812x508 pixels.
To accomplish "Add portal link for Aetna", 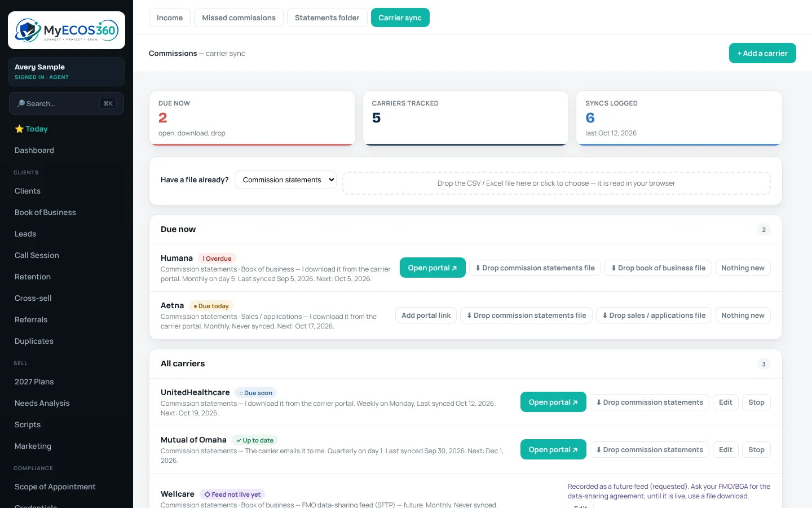I will click(x=426, y=316).
